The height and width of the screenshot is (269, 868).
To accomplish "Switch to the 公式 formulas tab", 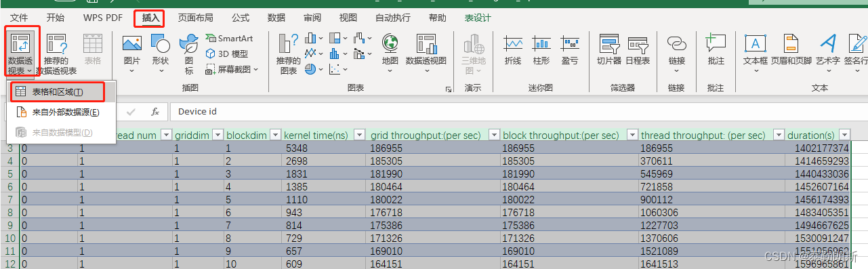I will point(241,18).
